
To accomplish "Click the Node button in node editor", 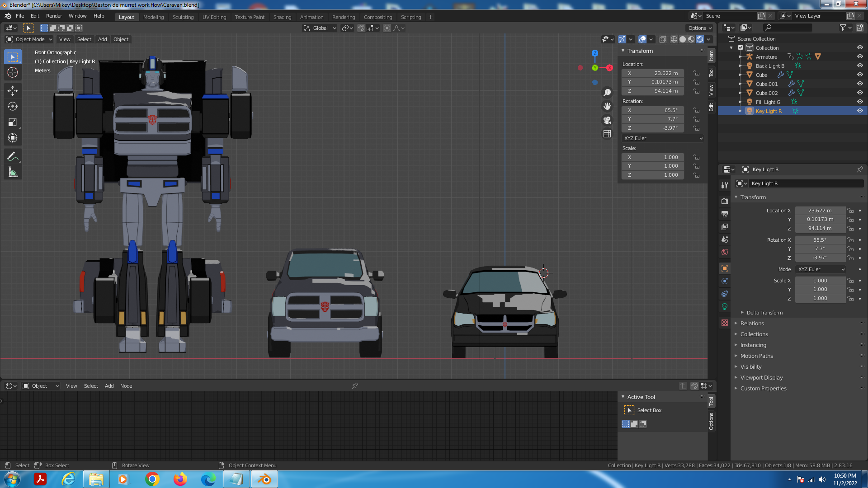I will coord(126,386).
